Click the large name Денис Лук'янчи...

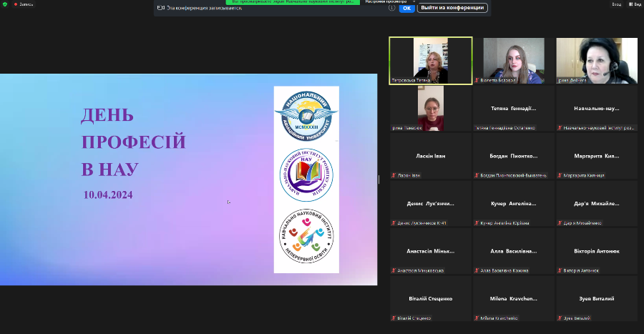(x=431, y=204)
